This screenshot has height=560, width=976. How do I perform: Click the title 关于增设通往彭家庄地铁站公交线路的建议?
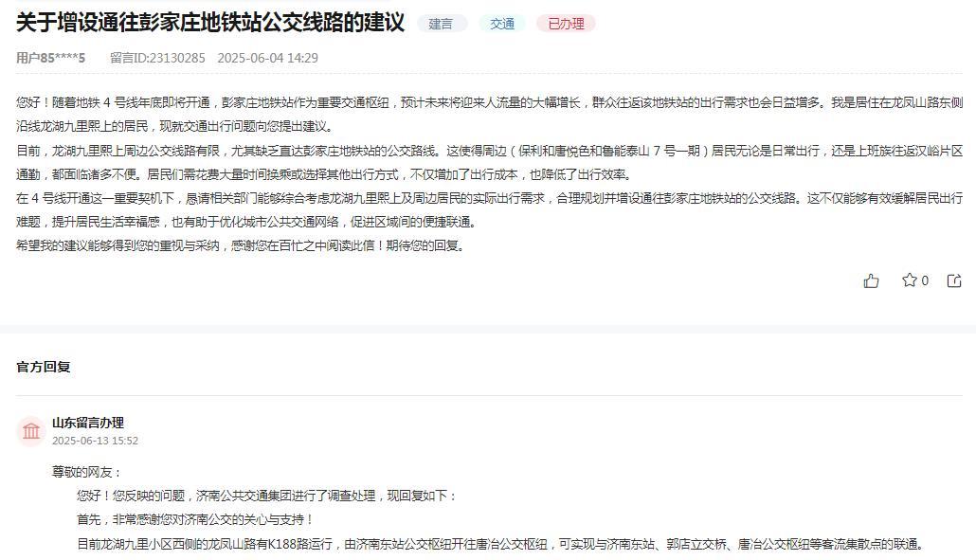pyautogui.click(x=210, y=23)
